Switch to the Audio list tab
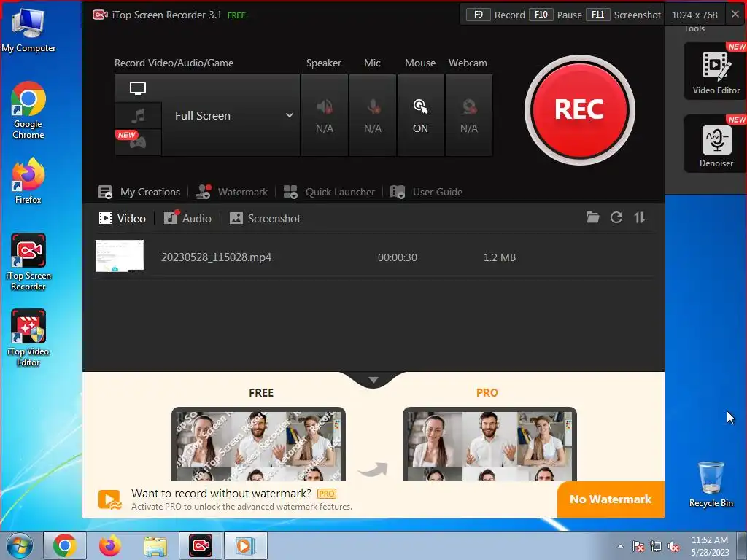This screenshot has width=747, height=560. 187,219
